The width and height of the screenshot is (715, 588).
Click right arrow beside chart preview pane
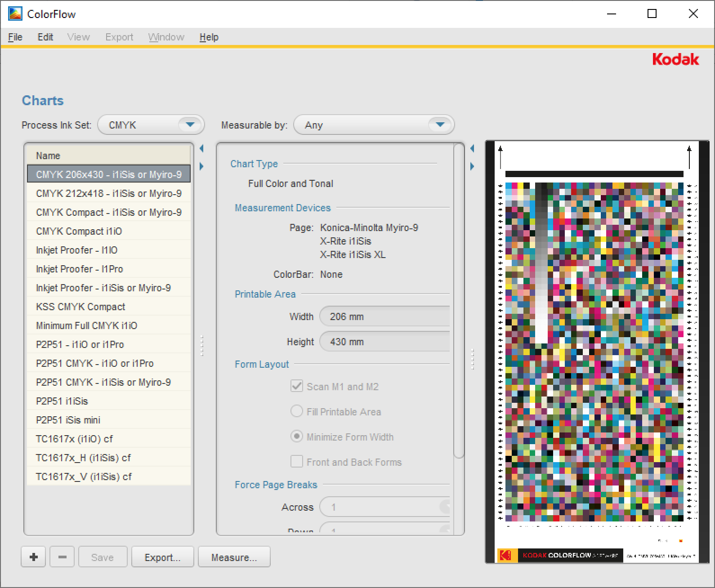point(472,166)
